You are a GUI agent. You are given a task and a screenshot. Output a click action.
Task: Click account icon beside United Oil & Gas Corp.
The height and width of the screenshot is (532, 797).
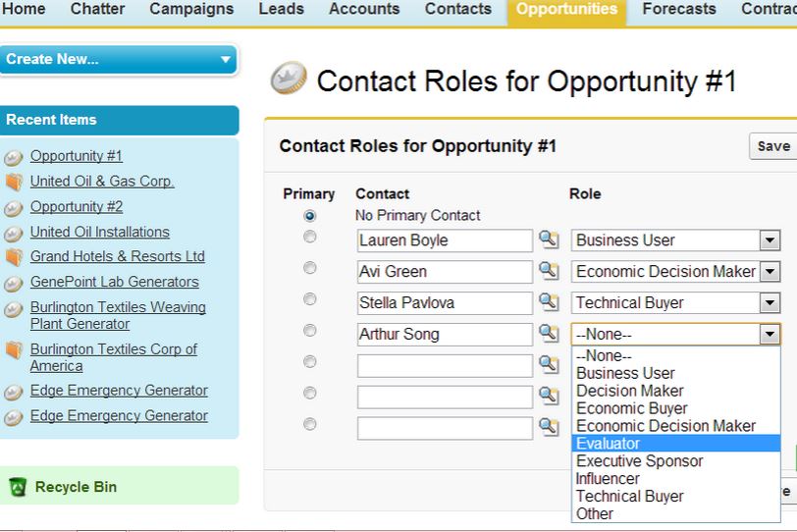click(14, 182)
